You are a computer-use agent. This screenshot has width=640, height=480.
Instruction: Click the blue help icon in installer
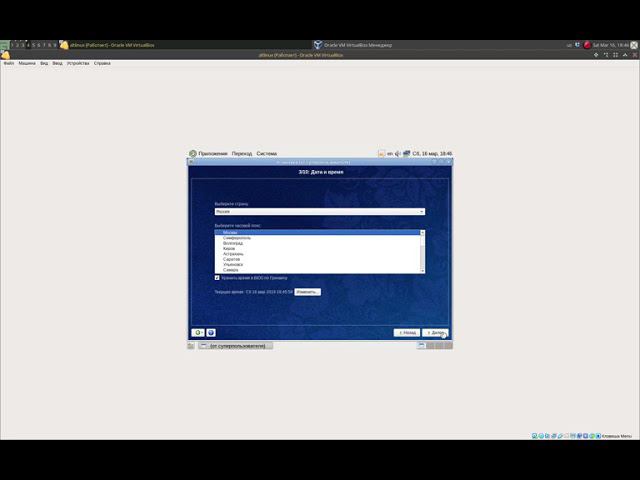[x=211, y=333]
